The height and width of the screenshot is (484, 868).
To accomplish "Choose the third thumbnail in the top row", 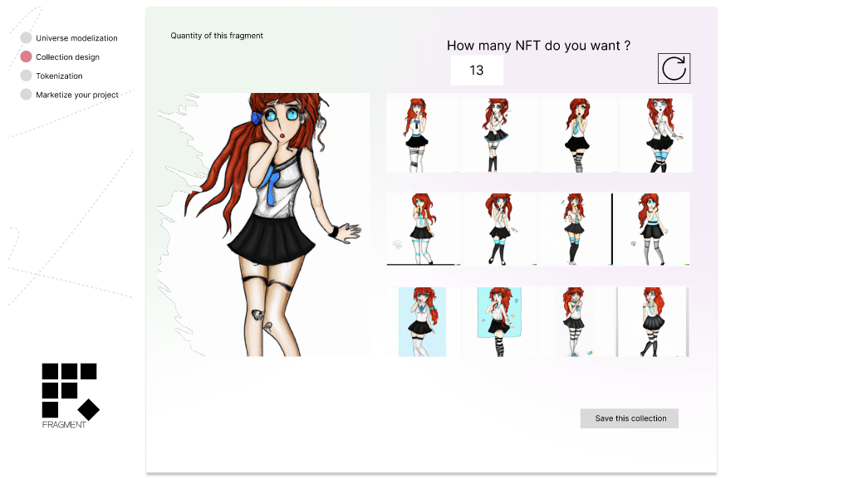I will point(576,134).
